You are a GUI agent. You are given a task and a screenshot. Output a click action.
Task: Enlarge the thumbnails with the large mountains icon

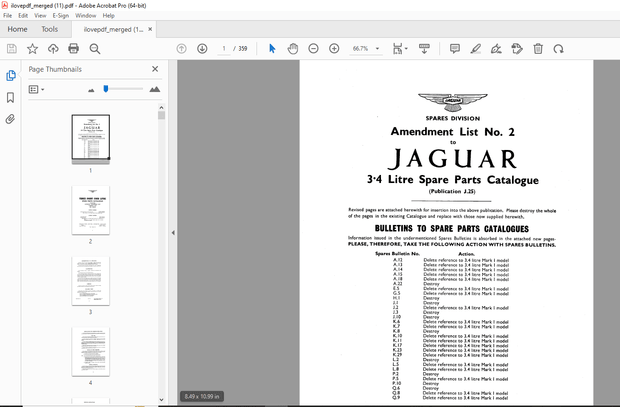pos(155,89)
